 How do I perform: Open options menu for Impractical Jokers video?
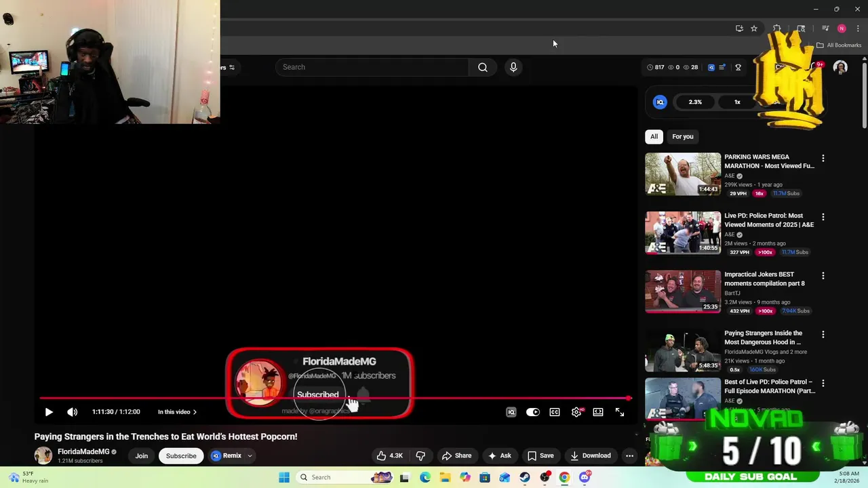click(x=823, y=276)
